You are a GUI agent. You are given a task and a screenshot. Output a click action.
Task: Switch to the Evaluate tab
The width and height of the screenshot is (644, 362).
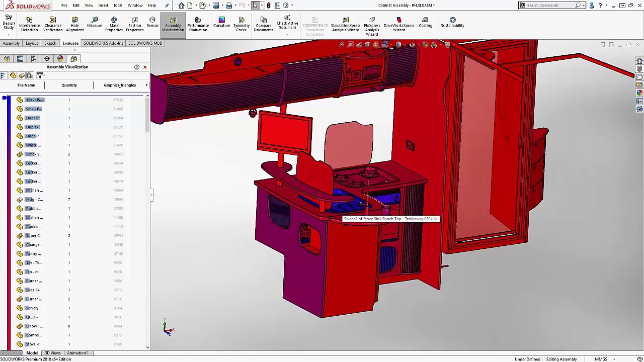tap(70, 43)
